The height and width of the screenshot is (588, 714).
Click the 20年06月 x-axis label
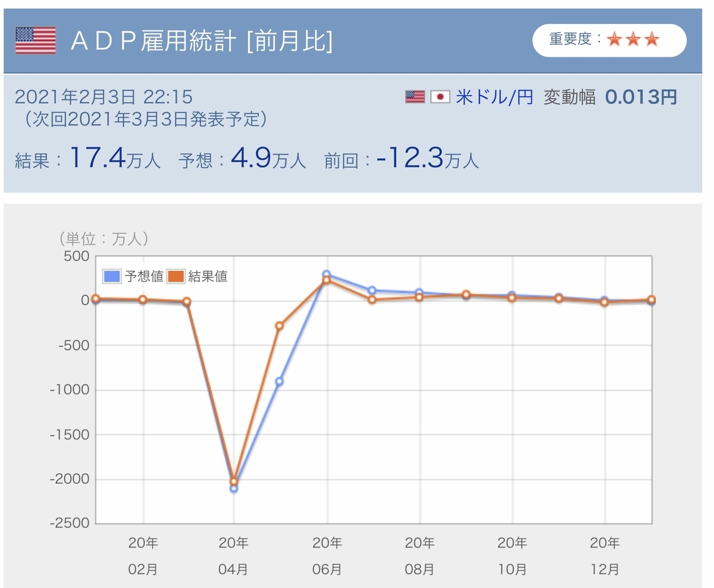click(327, 556)
